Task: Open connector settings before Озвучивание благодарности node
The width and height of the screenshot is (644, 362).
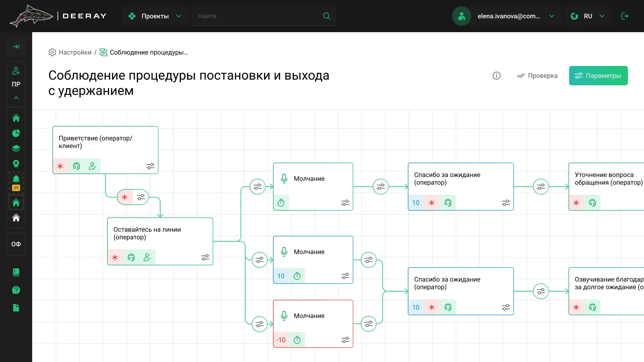Action: 541,291
